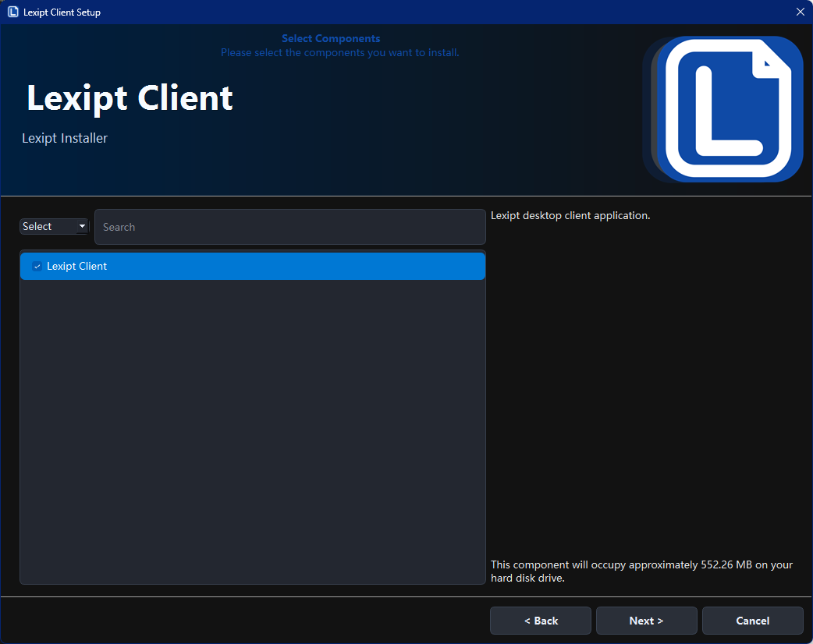The height and width of the screenshot is (644, 813).
Task: Click the component description text
Action: [x=570, y=215]
